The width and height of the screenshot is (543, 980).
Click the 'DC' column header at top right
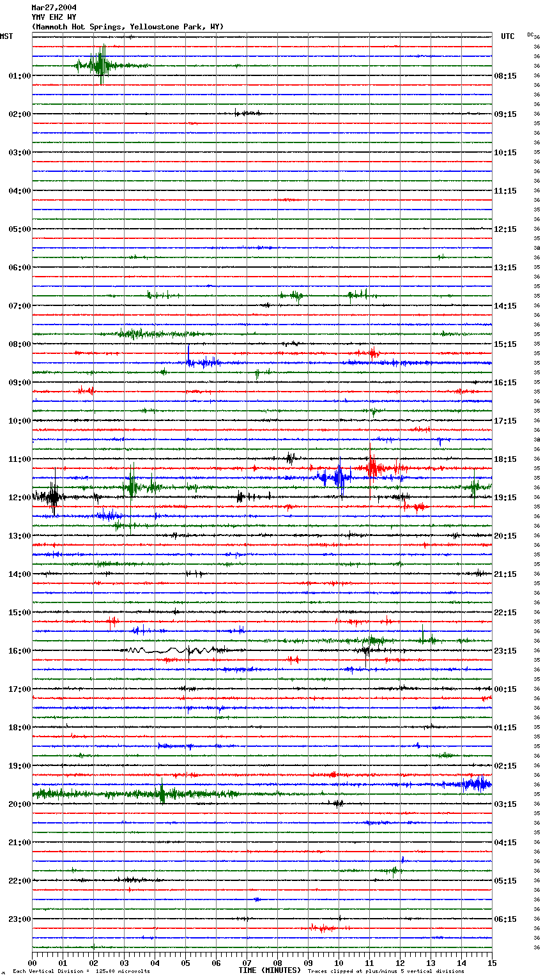[530, 34]
